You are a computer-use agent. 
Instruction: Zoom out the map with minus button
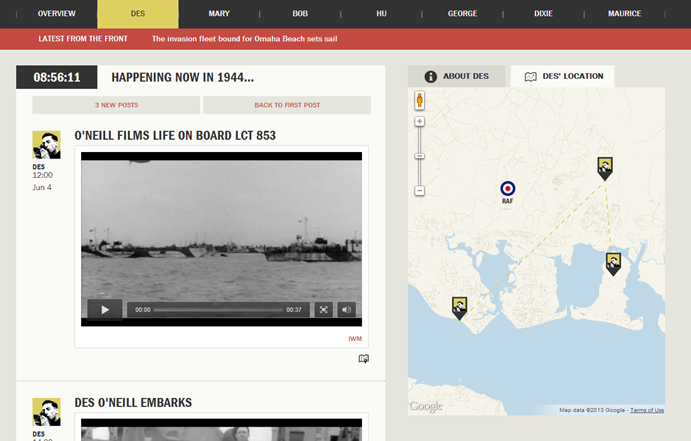(420, 191)
